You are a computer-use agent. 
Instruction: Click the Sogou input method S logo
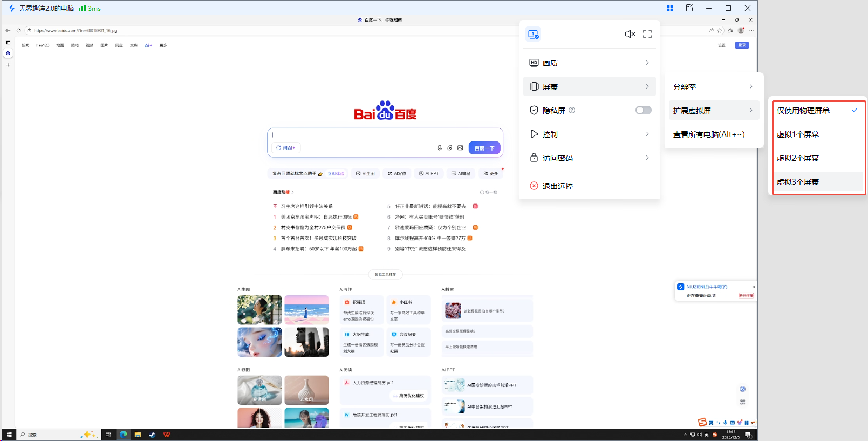702,422
